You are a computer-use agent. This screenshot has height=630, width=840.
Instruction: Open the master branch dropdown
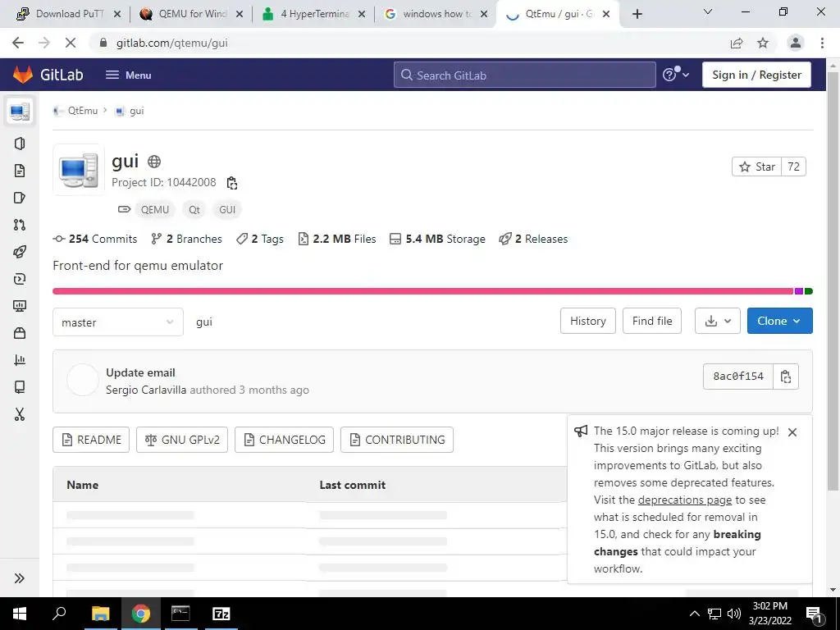[118, 322]
